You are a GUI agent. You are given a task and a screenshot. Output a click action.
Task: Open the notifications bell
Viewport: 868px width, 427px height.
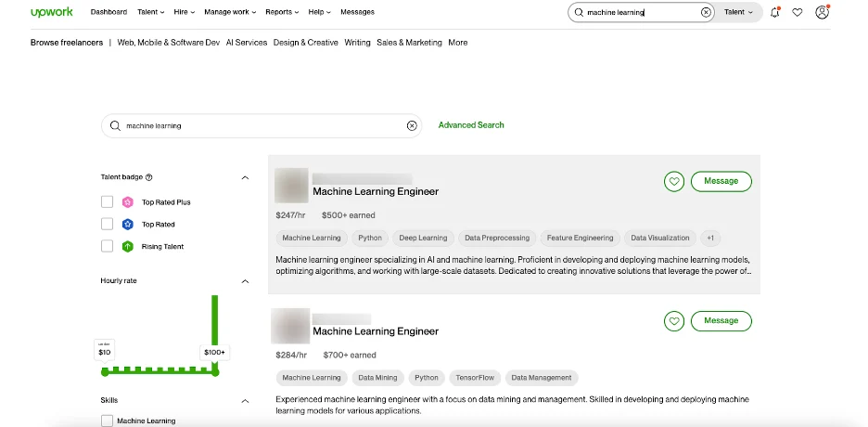tap(775, 12)
